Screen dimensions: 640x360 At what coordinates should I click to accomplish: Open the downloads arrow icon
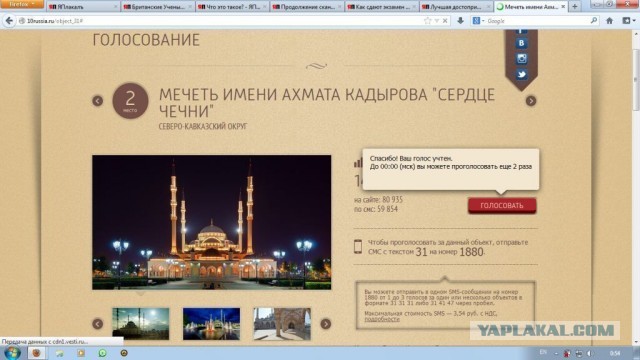[x=460, y=21]
